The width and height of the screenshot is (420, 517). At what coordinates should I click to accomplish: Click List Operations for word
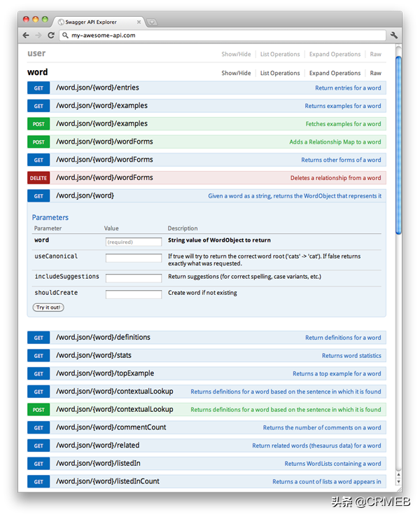click(280, 73)
